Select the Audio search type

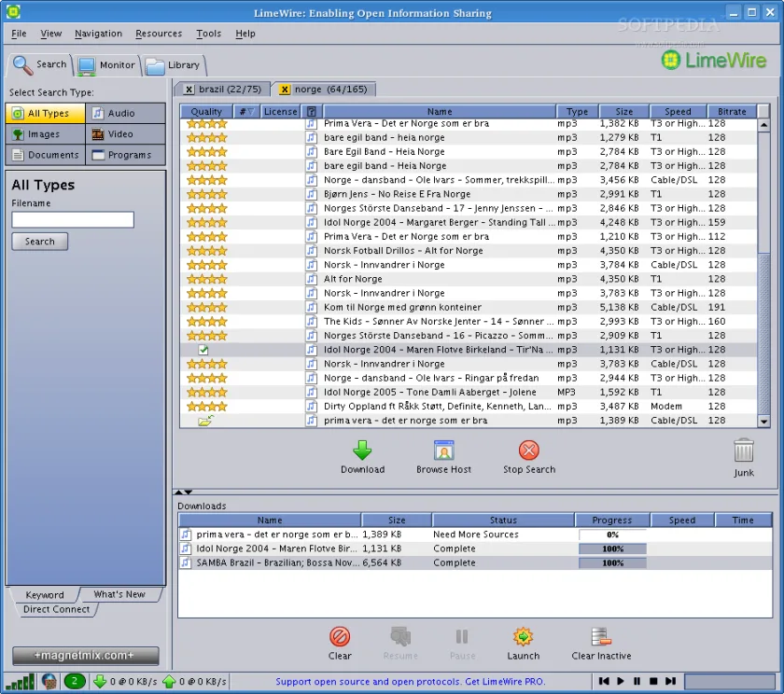click(125, 113)
